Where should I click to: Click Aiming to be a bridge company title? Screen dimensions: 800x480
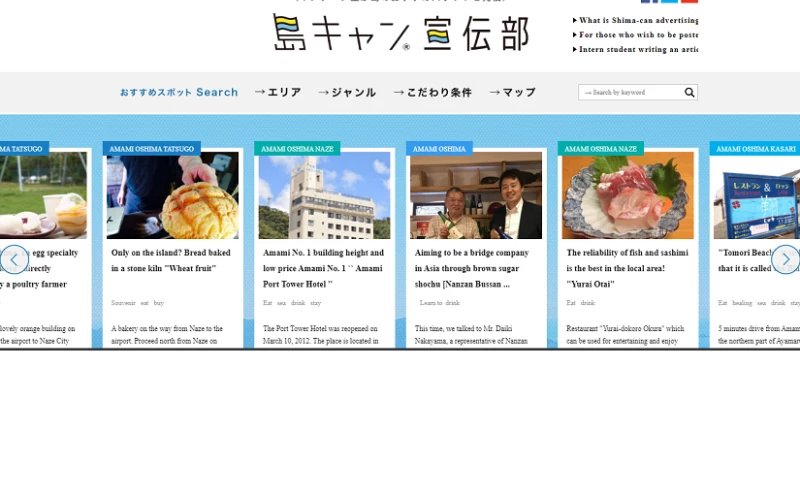tap(472, 268)
